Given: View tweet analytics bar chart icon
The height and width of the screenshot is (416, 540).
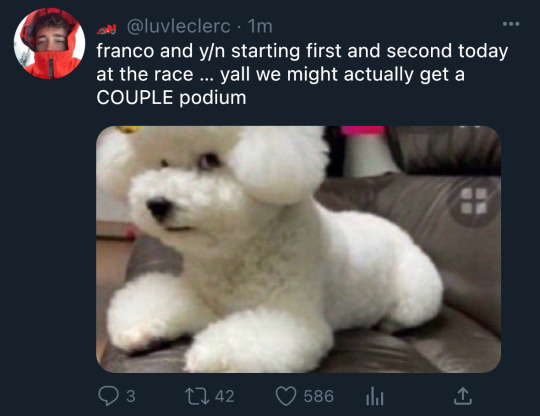Looking at the screenshot, I should pos(375,396).
